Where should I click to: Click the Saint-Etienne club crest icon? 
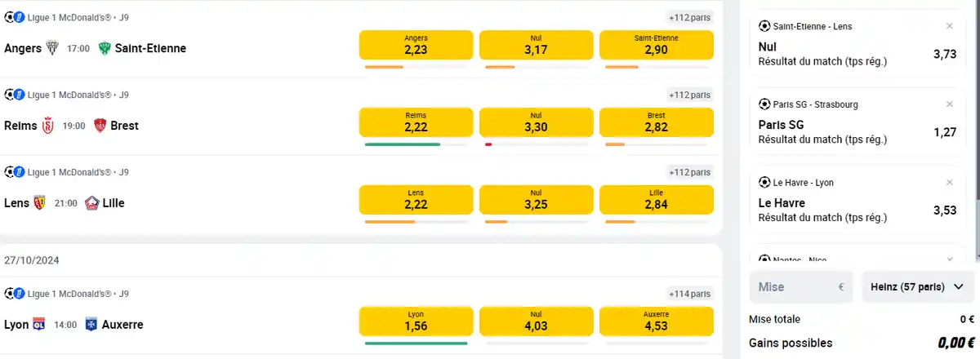[x=105, y=48]
